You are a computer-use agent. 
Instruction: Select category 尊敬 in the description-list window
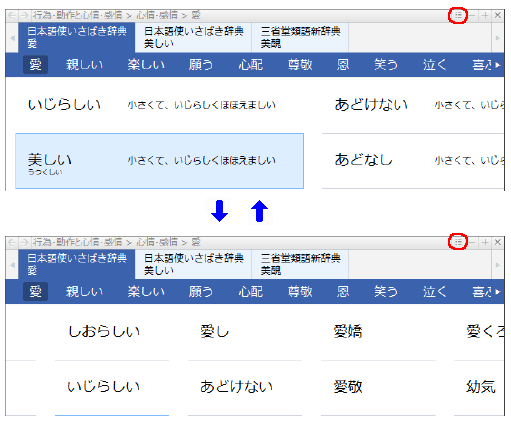point(300,65)
